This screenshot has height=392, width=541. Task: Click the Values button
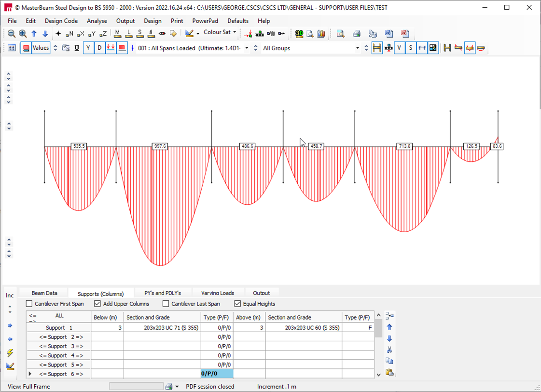pyautogui.click(x=41, y=48)
